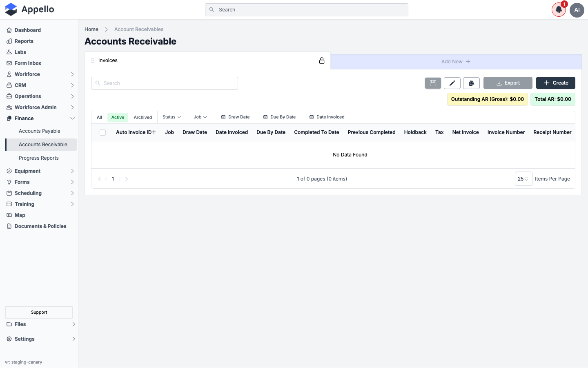Screen dimensions: 588x375
Task: Toggle the lock icon on Invoices tab
Action: coord(322,60)
